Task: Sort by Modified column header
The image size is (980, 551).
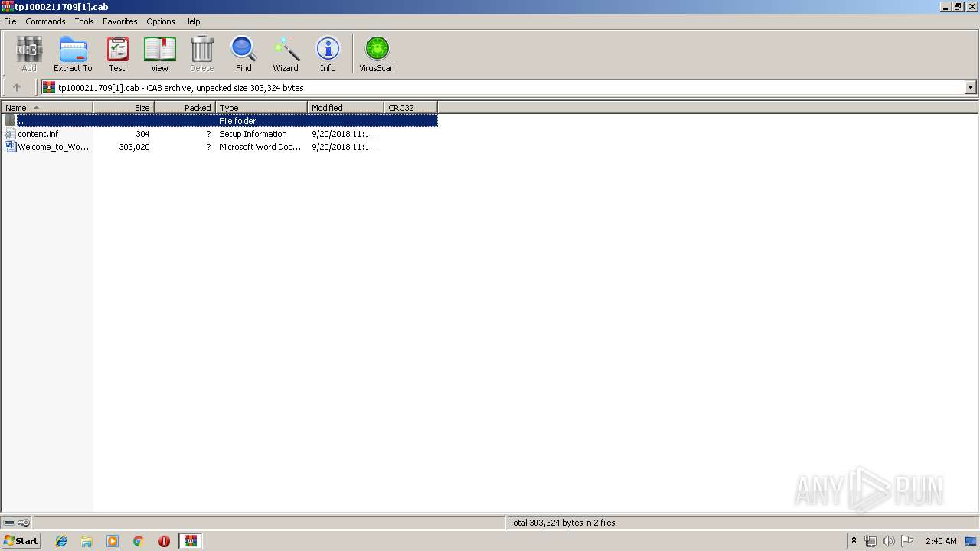Action: (345, 108)
